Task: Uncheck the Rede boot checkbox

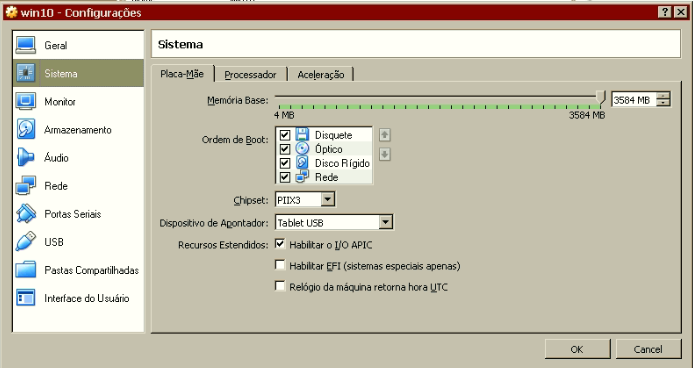Action: [x=285, y=177]
